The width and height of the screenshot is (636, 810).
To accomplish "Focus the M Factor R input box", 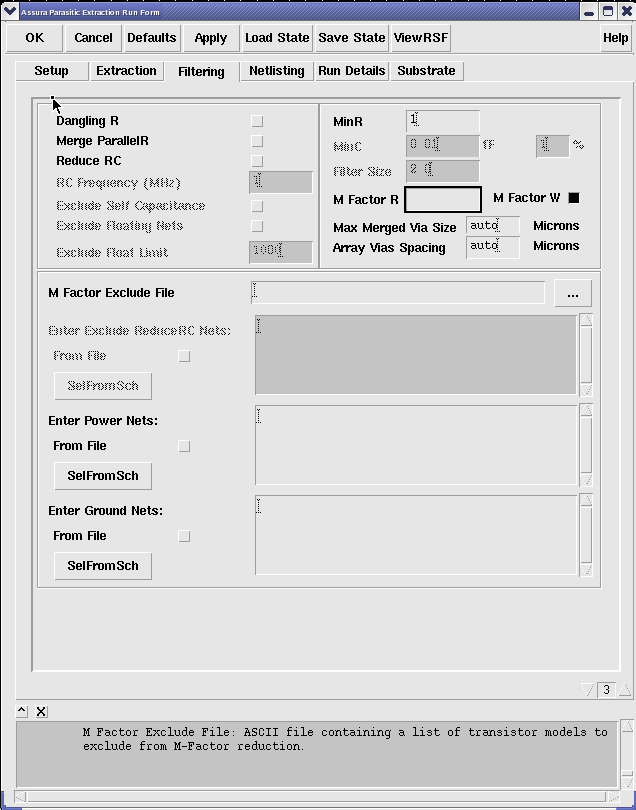I will tap(443, 199).
